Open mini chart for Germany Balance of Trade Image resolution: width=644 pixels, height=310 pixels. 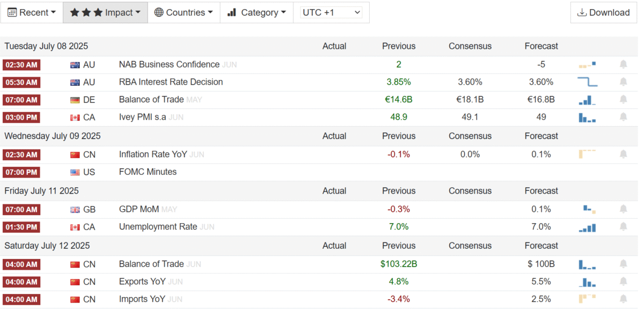[x=587, y=100]
